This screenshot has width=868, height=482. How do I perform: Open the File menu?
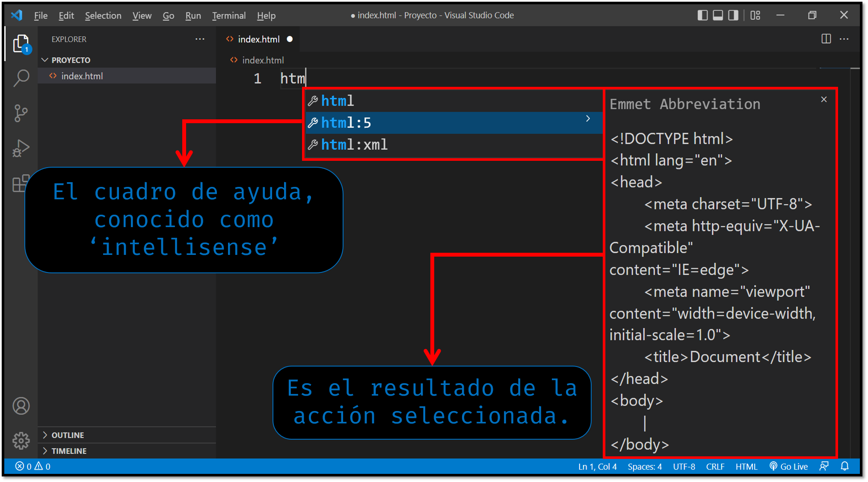pyautogui.click(x=41, y=15)
